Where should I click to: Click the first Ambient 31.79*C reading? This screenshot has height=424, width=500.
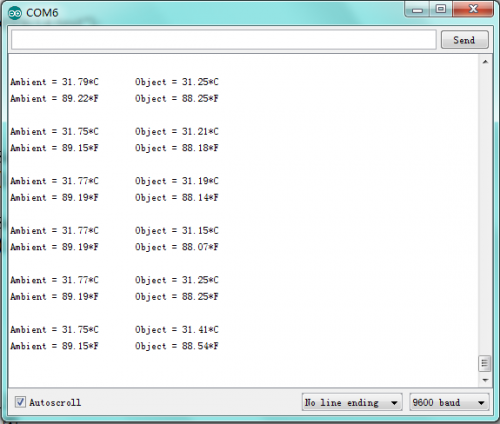[54, 82]
